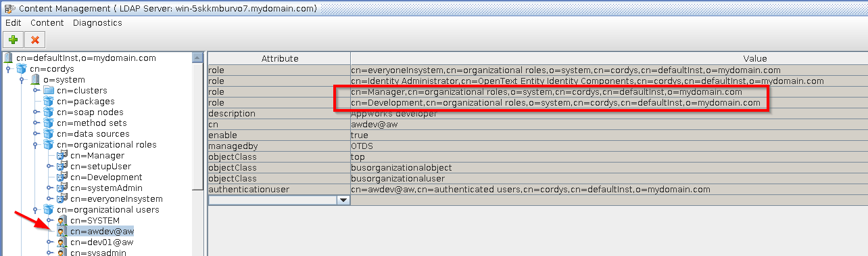This screenshot has height=256, width=868.
Task: Expand the cn=soap nodes node
Action: click(x=36, y=112)
